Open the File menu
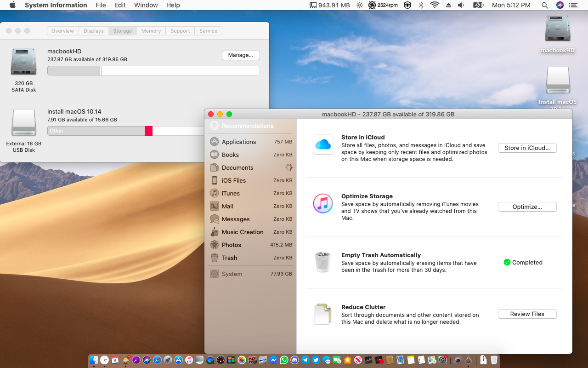This screenshot has width=588, height=368. click(x=101, y=5)
